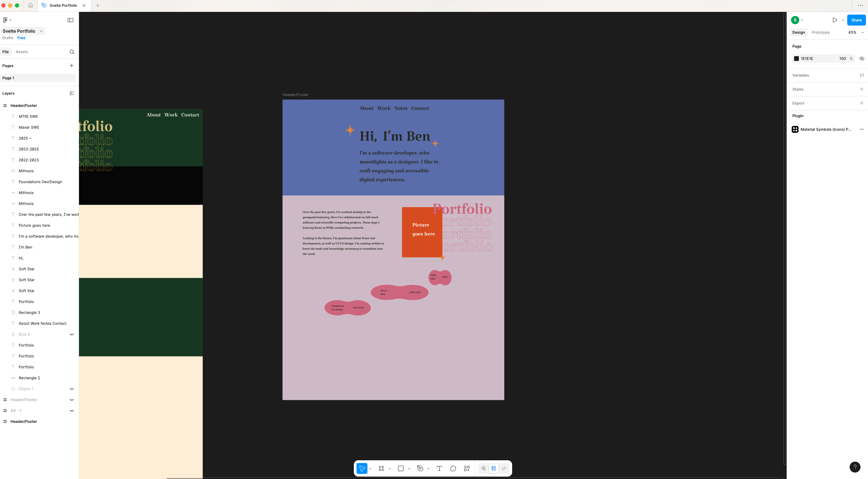This screenshot has height=479, width=868.
Task: Expand Svelte Portfolio file name dropdown
Action: coord(41,31)
